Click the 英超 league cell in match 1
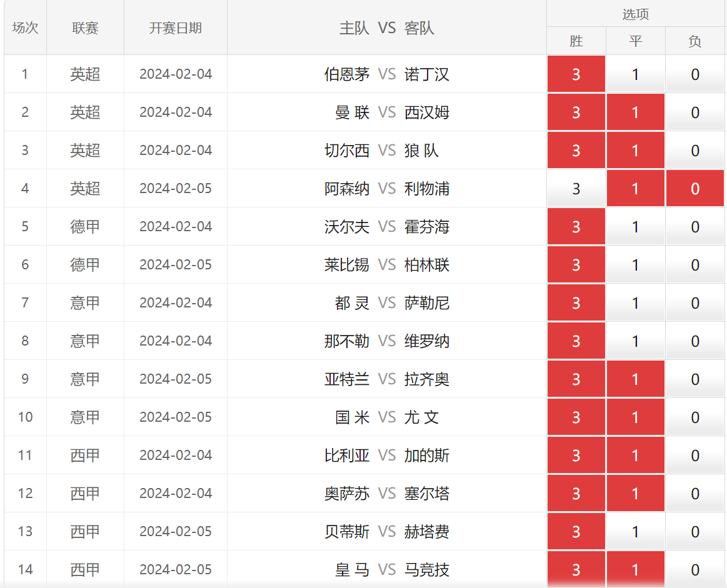This screenshot has width=727, height=588. point(85,74)
